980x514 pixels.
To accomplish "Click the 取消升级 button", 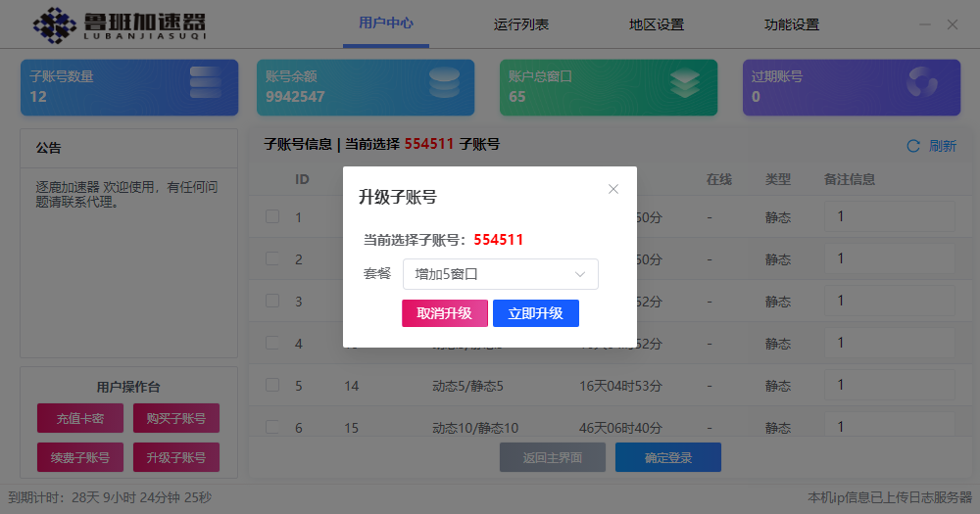I will point(444,313).
